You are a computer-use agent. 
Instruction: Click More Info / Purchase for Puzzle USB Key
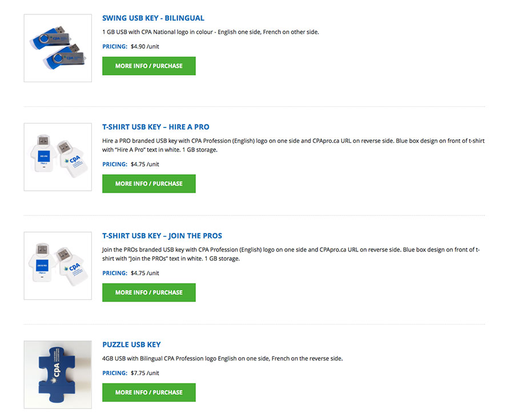(x=148, y=393)
